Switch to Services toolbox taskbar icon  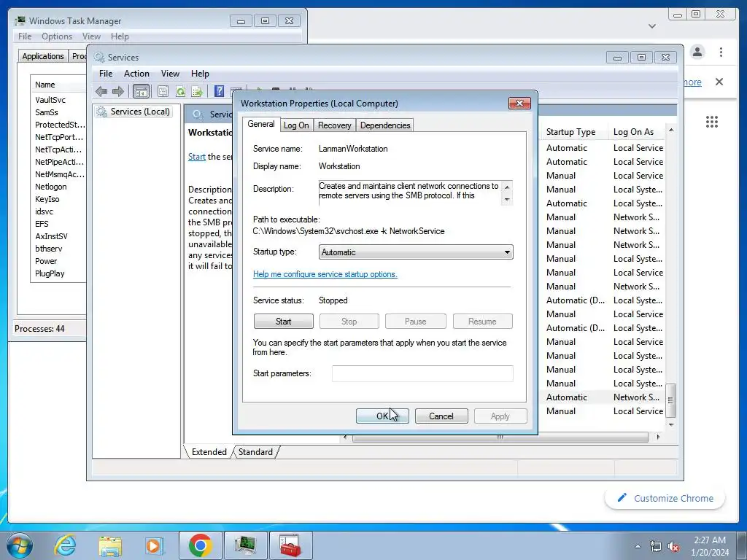(x=290, y=545)
